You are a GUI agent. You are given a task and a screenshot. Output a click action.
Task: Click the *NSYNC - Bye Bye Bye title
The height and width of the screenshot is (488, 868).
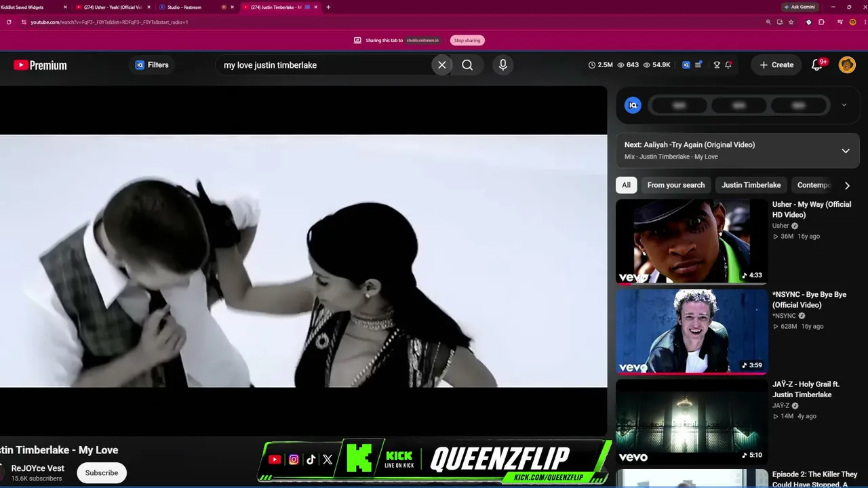pyautogui.click(x=809, y=300)
